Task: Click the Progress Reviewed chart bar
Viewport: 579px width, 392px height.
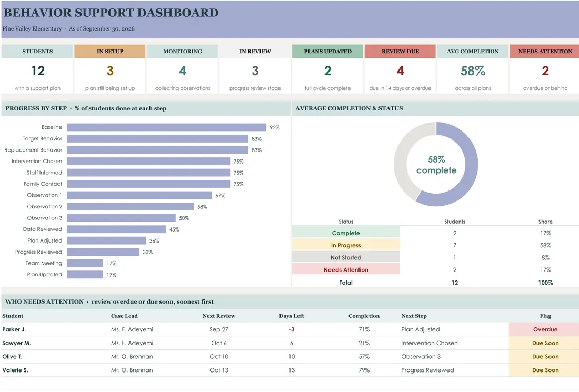Action: [x=103, y=252]
